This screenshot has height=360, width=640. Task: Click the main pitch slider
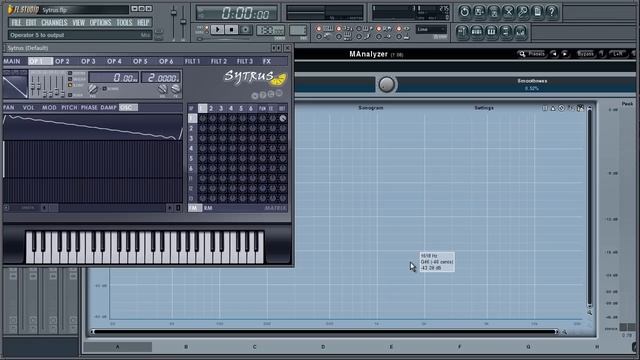pyautogui.click(x=183, y=23)
